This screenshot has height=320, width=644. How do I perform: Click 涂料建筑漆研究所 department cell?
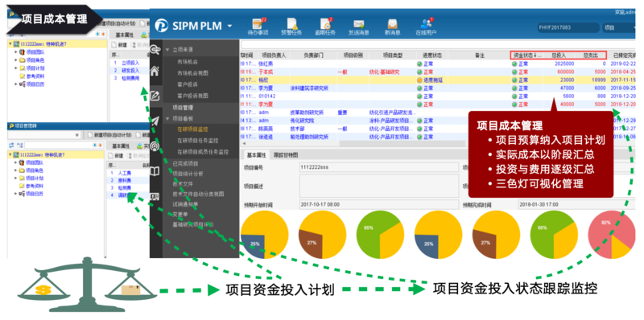309,88
